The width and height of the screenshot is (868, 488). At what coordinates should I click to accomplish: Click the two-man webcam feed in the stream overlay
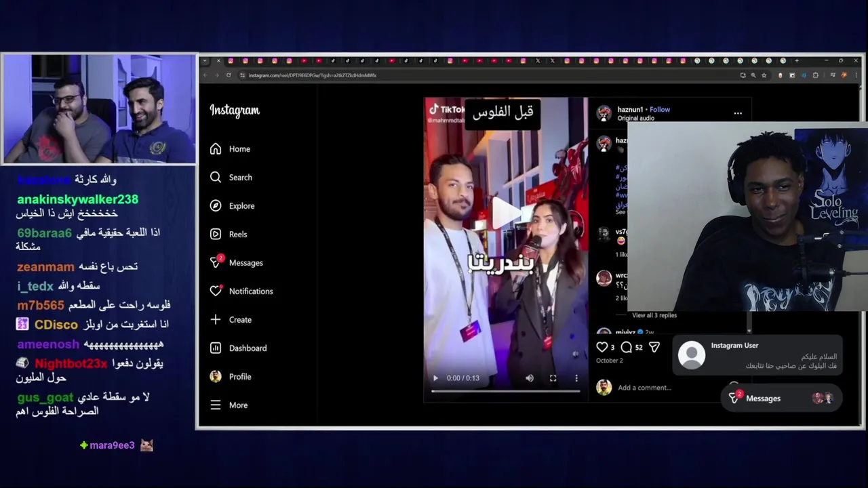coord(100,109)
